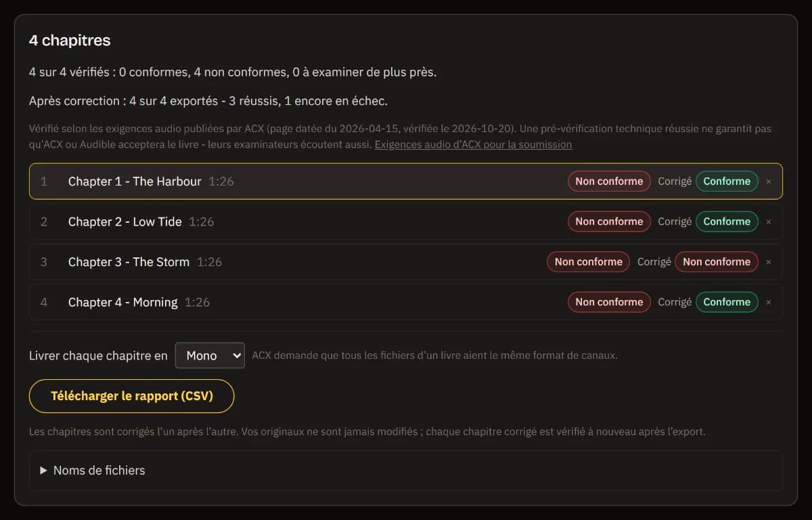Viewport: 812px width, 520px height.
Task: Click the green Conforme badge of Chapter 4
Action: tap(727, 302)
